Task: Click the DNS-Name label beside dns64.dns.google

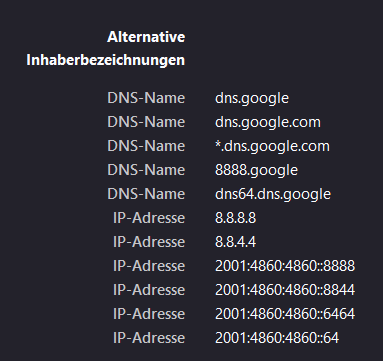Action: pos(146,194)
